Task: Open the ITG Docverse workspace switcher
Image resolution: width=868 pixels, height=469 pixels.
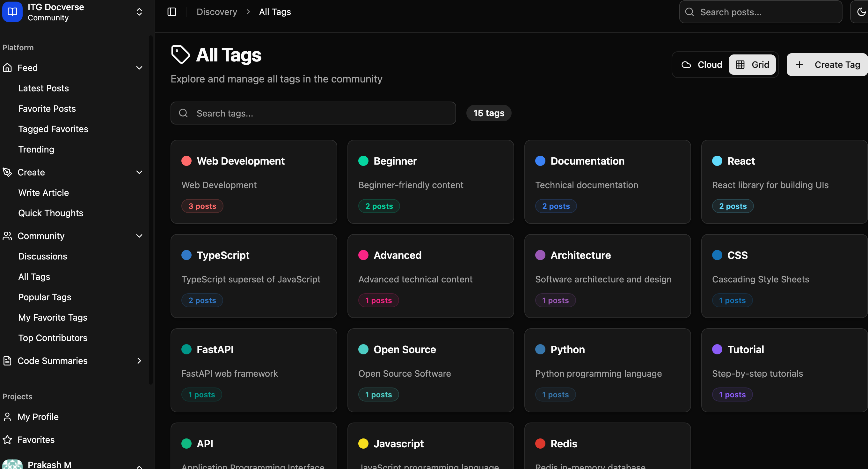Action: (139, 12)
